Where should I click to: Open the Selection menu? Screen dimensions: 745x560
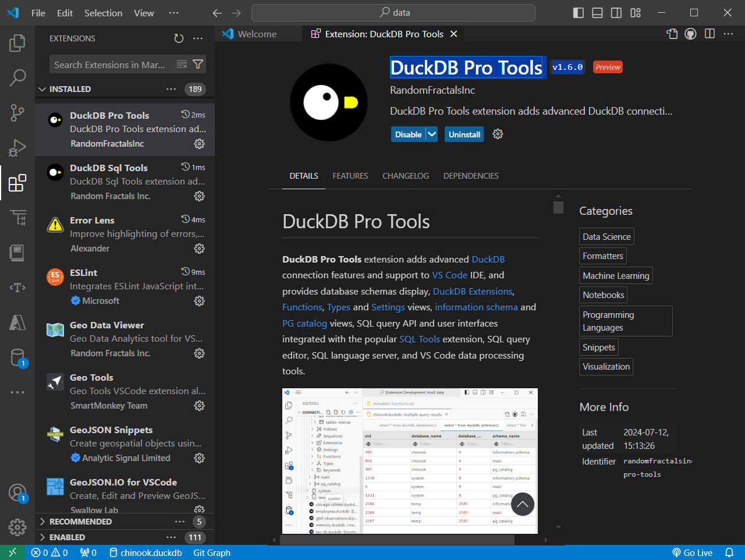103,13
